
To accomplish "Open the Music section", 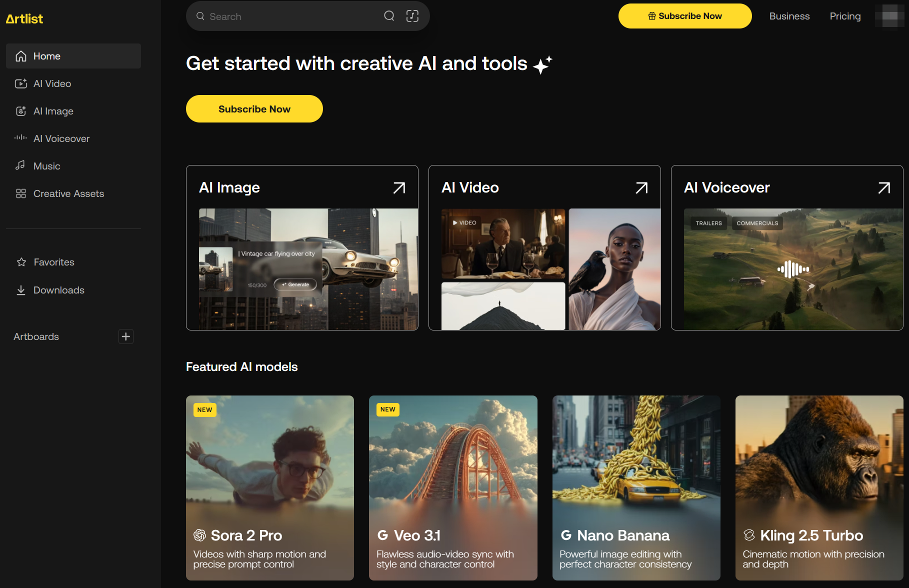I will (46, 166).
